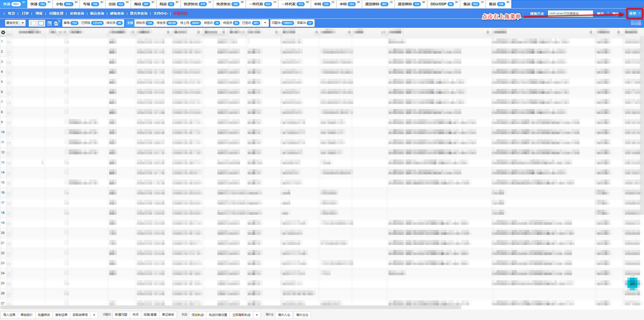644x320 pixels.
Task: Filter by 待签收 16
Action: click(212, 23)
